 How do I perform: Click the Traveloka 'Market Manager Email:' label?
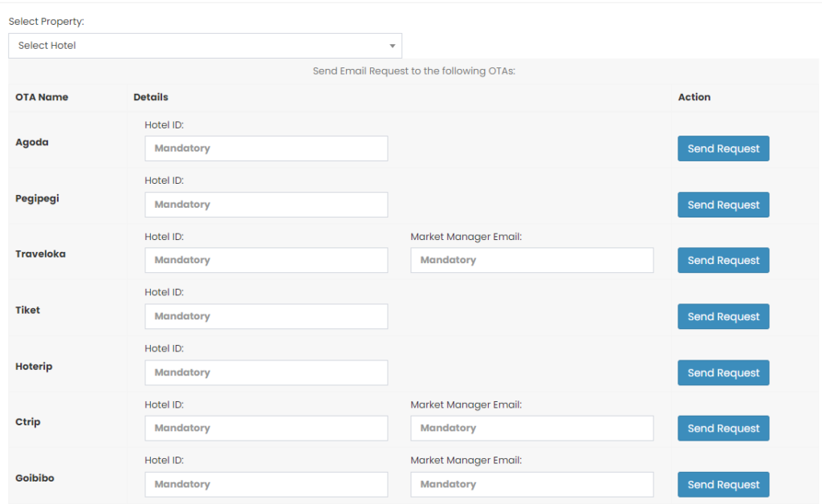[x=466, y=237]
